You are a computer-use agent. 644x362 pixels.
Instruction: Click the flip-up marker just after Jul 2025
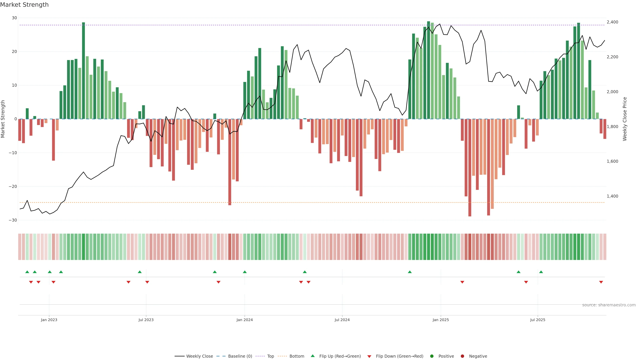pyautogui.click(x=541, y=272)
